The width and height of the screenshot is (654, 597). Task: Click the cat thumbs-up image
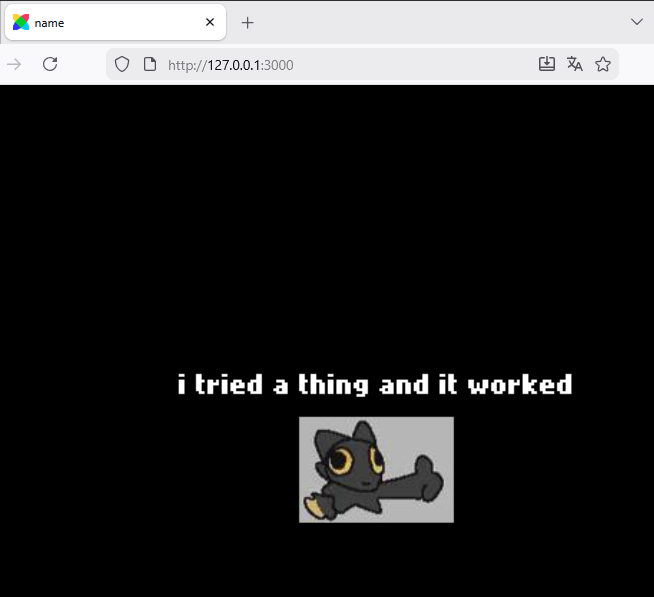(376, 469)
